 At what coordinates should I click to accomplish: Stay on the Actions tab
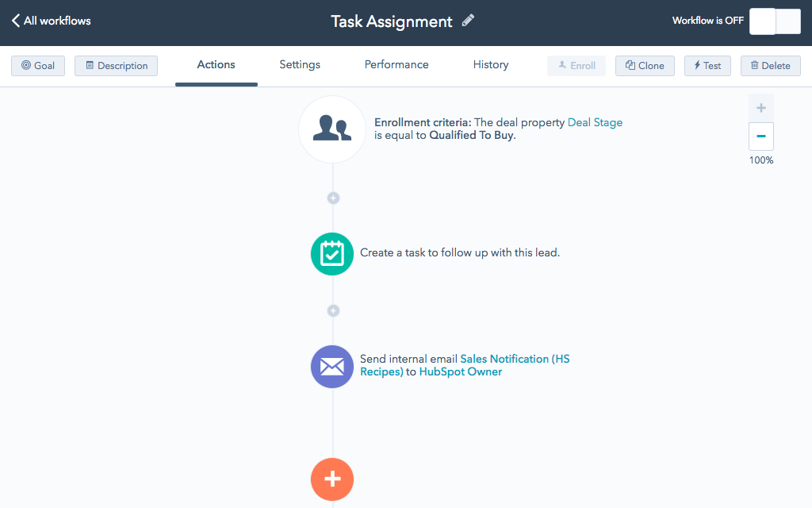pyautogui.click(x=216, y=64)
